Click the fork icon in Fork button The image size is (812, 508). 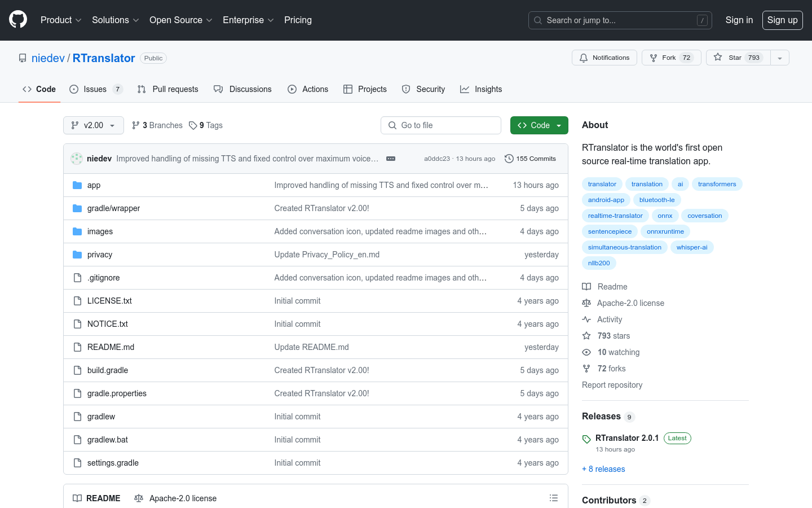[x=654, y=58]
